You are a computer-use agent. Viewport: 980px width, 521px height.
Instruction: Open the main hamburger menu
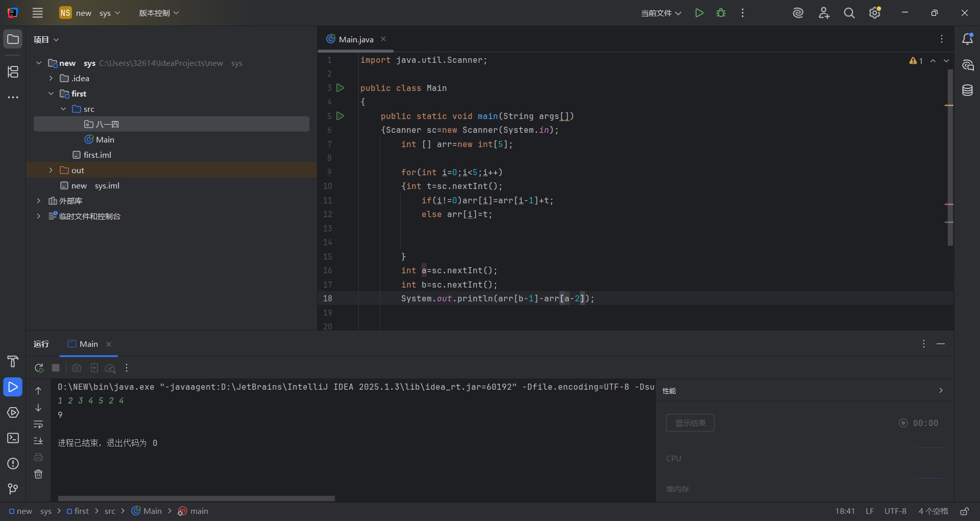click(x=38, y=13)
